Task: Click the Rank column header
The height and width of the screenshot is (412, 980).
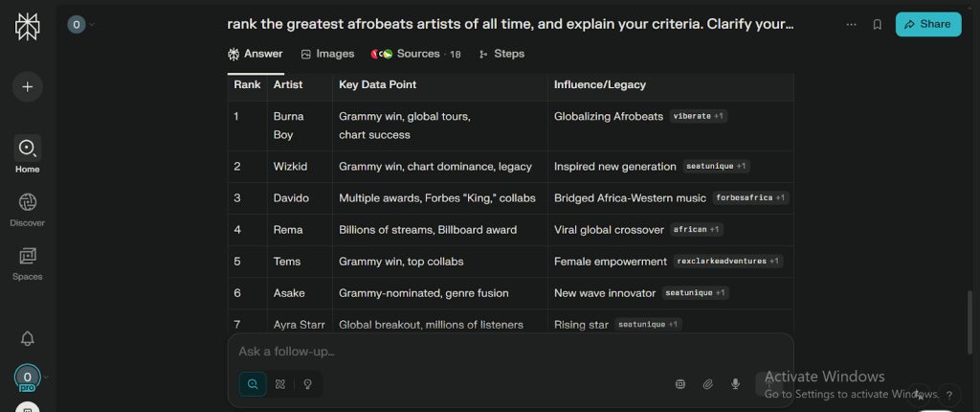Action: (x=248, y=84)
